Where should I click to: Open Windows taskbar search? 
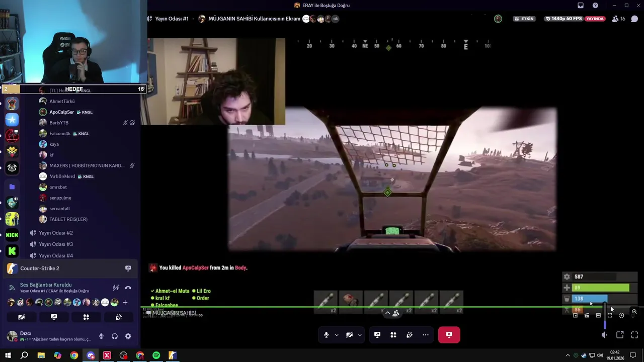tap(24, 355)
